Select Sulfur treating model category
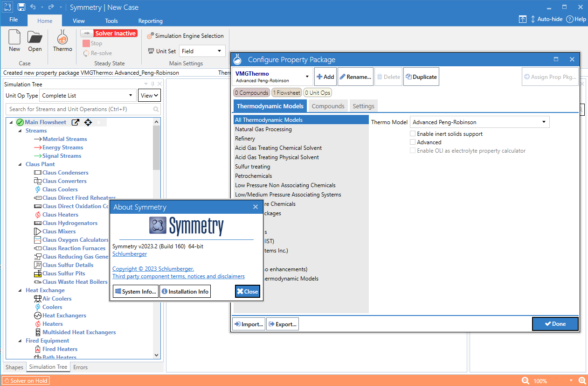This screenshot has width=588, height=386. pos(253,167)
